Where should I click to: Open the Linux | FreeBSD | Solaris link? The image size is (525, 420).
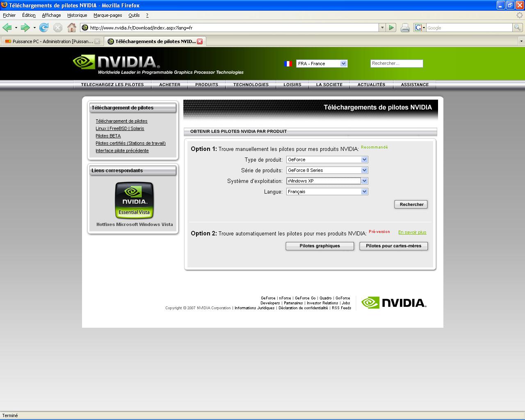coord(120,128)
